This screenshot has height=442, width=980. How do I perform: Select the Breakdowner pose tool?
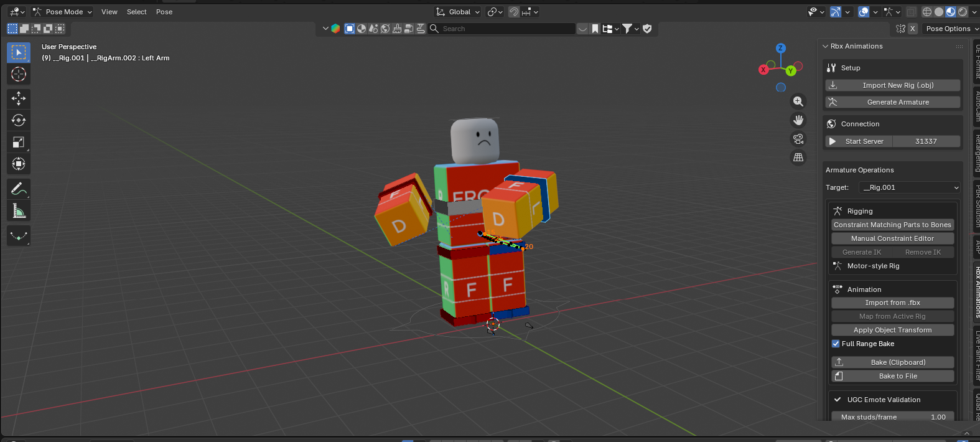point(19,236)
